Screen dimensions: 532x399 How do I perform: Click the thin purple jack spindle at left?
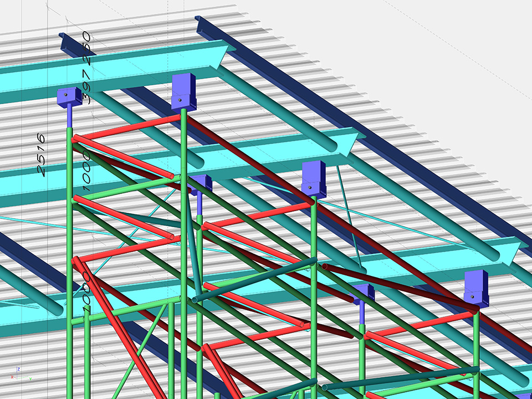click(x=70, y=117)
